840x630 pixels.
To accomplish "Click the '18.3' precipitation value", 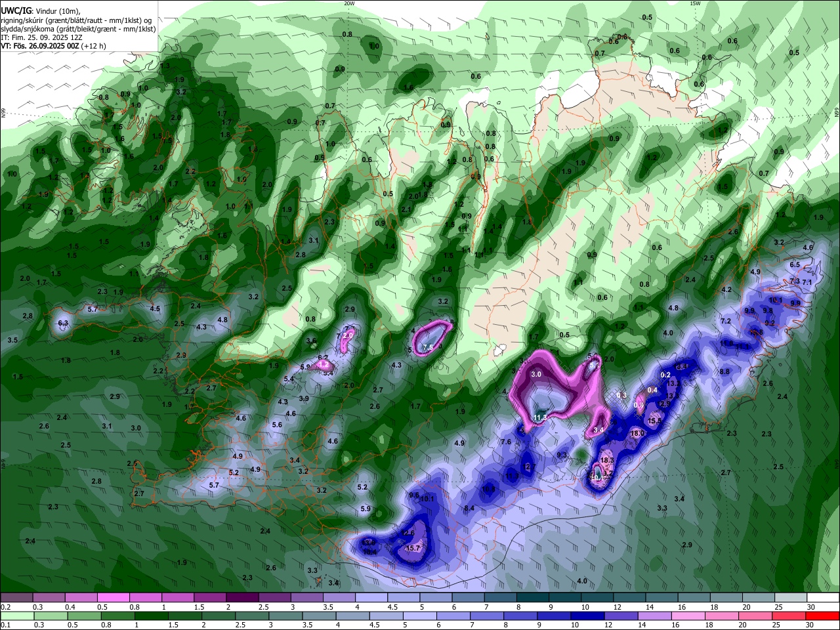I will 607,461.
